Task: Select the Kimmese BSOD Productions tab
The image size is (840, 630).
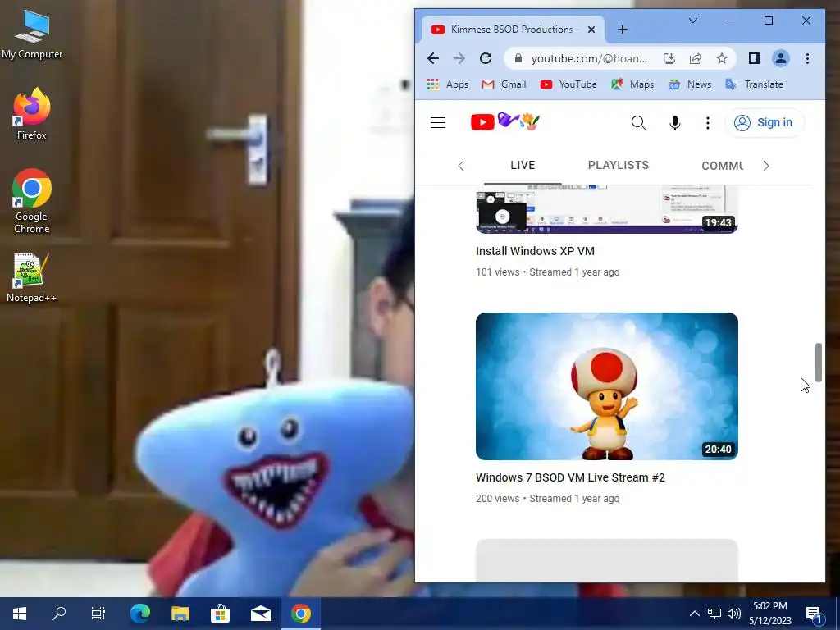Action: (x=513, y=30)
